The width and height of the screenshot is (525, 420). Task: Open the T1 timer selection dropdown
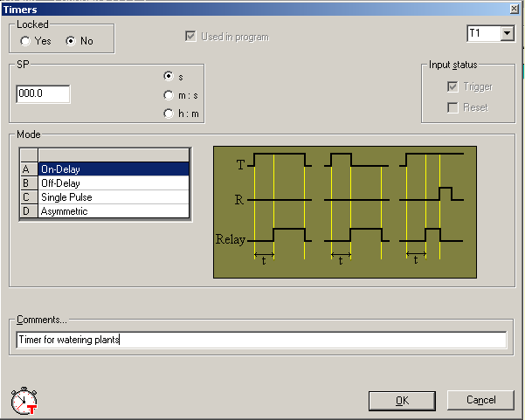click(x=507, y=34)
